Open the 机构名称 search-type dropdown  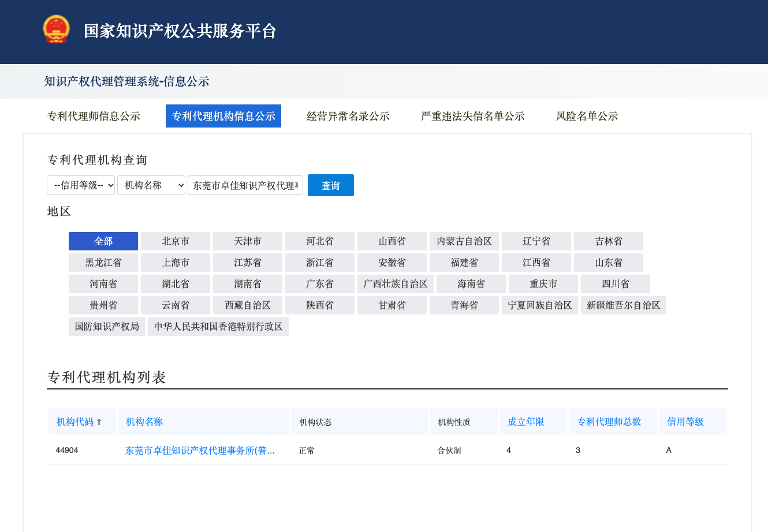click(151, 185)
